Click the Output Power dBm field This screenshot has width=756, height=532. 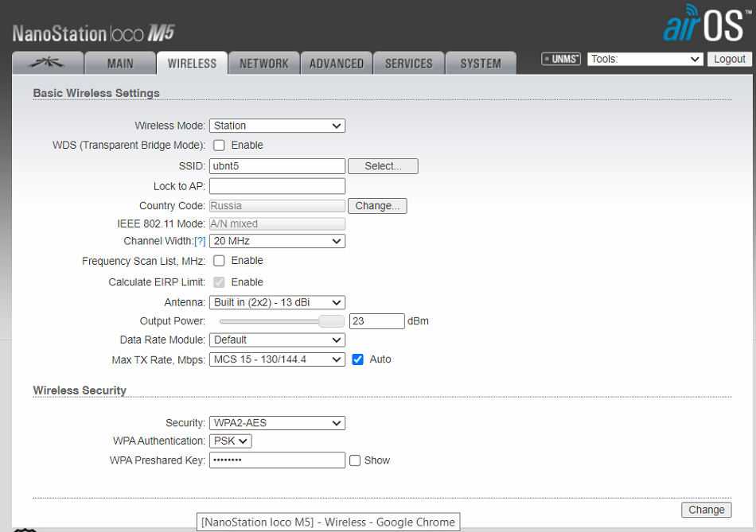(377, 321)
